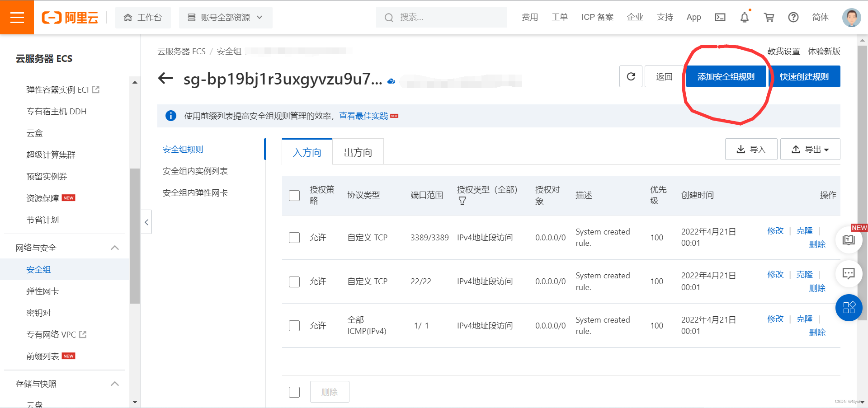
Task: Click the Alibaba Cloud logo
Action: pyautogui.click(x=70, y=17)
